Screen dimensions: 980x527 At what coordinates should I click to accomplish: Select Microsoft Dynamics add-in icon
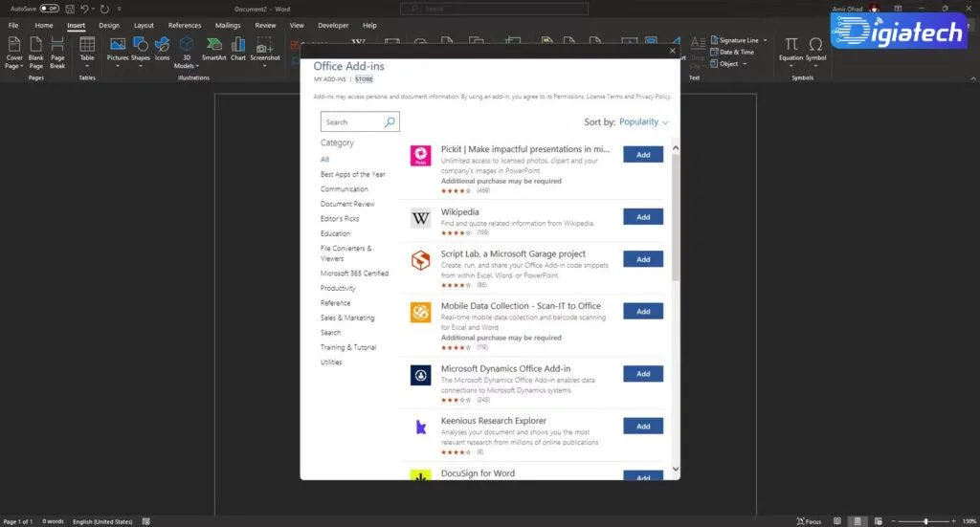[421, 375]
